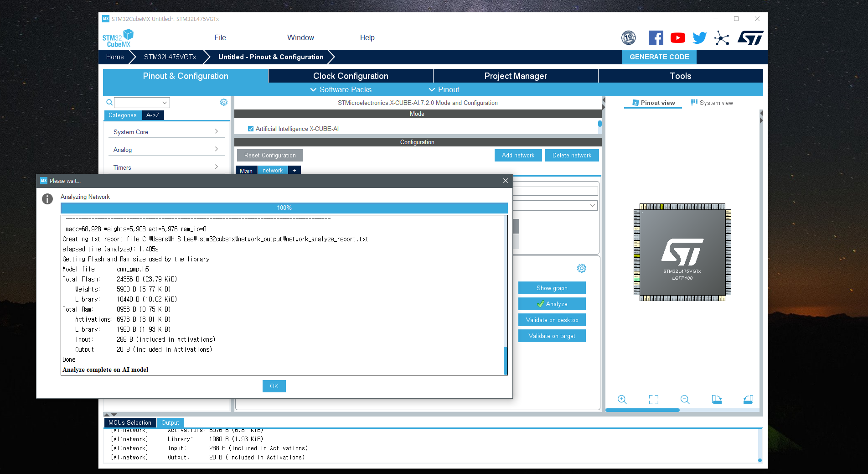Screen dimensions: 868x474
Task: Open the File menu
Action: [220, 37]
